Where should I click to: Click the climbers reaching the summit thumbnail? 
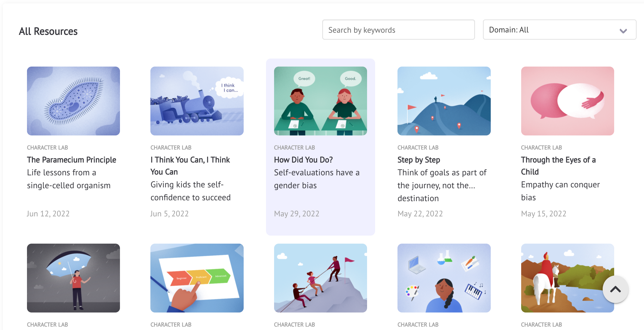click(x=320, y=278)
